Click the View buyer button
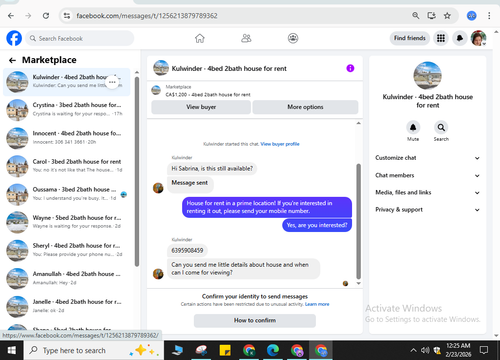 (201, 107)
